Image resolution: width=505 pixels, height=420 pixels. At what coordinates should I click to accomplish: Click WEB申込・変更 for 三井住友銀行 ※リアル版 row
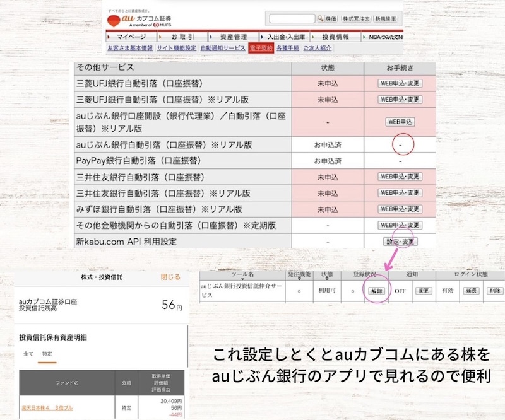coord(400,193)
